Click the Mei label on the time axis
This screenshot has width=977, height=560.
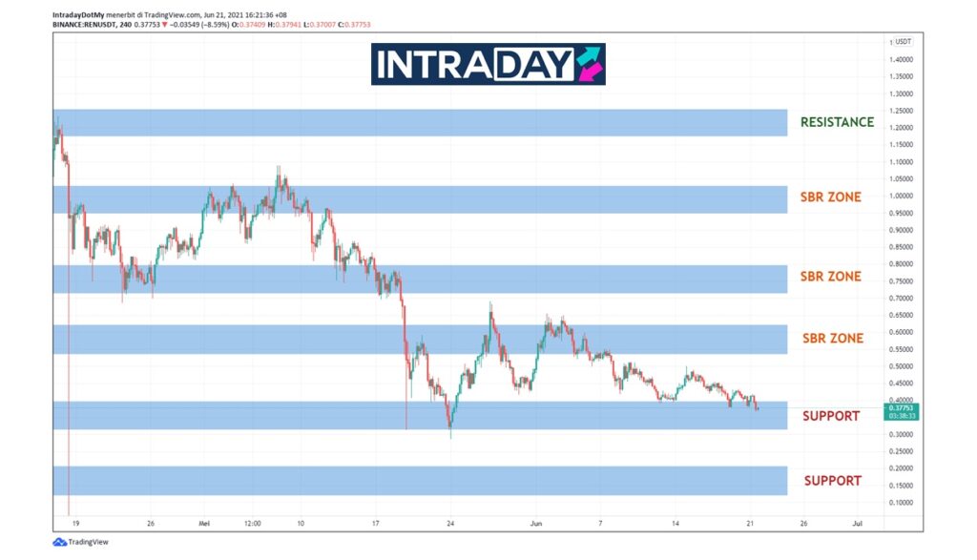(x=203, y=524)
